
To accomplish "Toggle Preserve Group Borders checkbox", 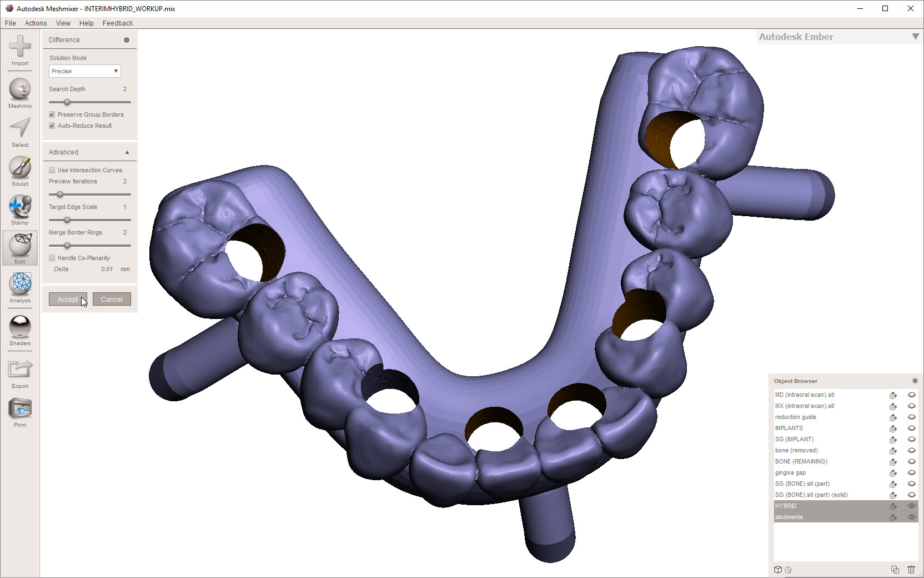I will click(52, 114).
